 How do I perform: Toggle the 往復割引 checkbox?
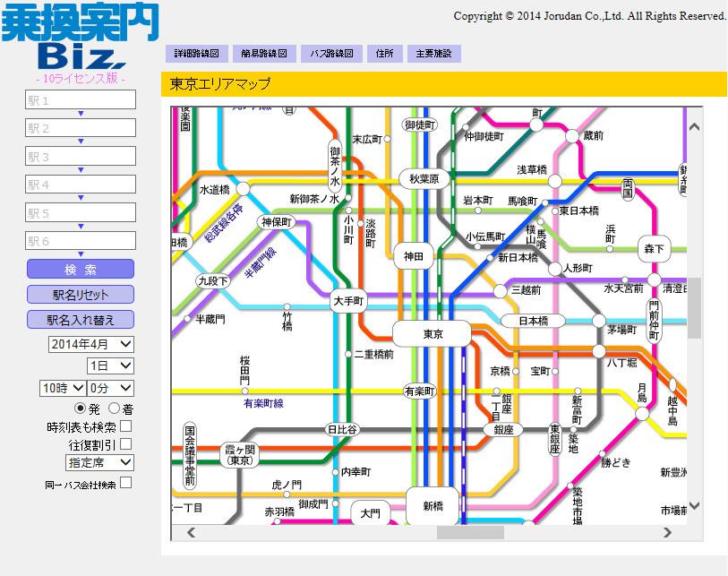[x=126, y=443]
